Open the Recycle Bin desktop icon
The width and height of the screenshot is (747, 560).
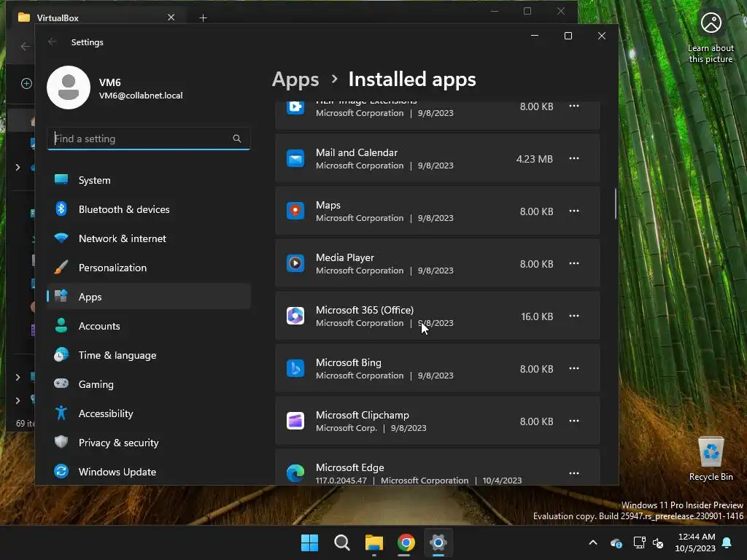(711, 459)
